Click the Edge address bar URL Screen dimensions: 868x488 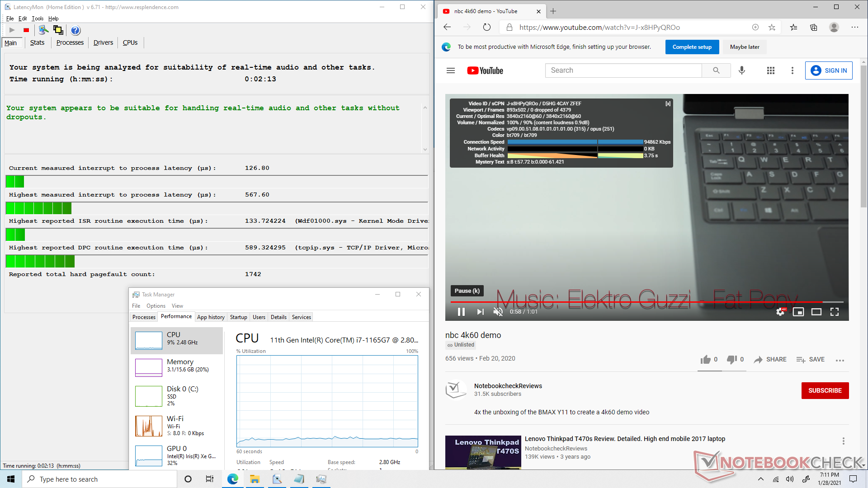[x=599, y=27]
